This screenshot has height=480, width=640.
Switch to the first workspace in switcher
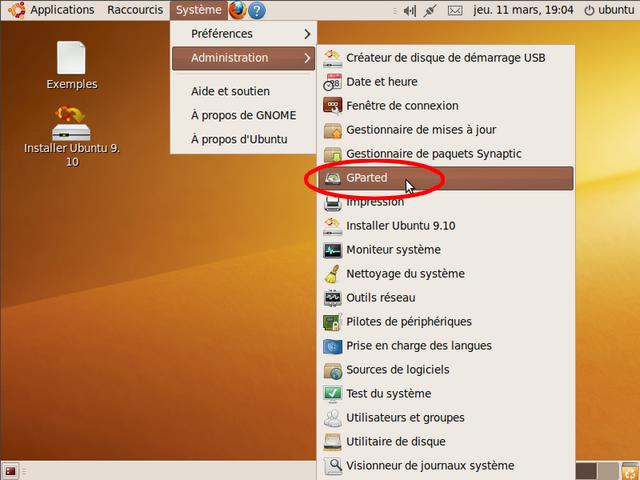point(586,471)
